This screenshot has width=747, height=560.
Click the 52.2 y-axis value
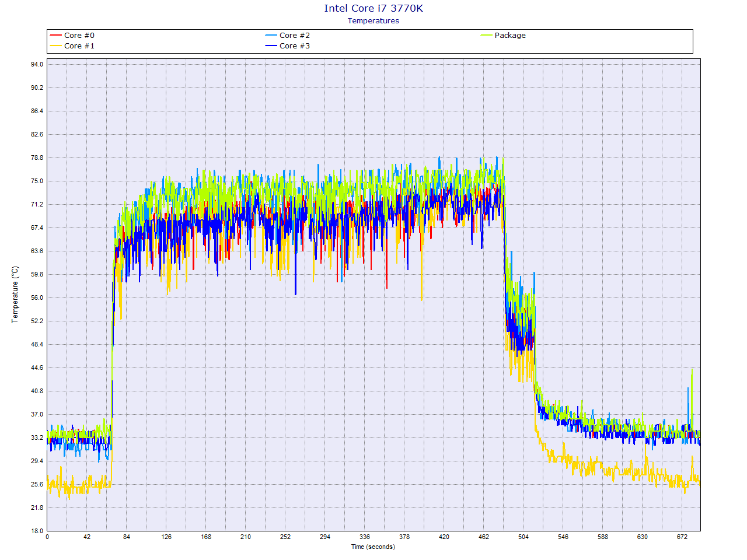37,321
